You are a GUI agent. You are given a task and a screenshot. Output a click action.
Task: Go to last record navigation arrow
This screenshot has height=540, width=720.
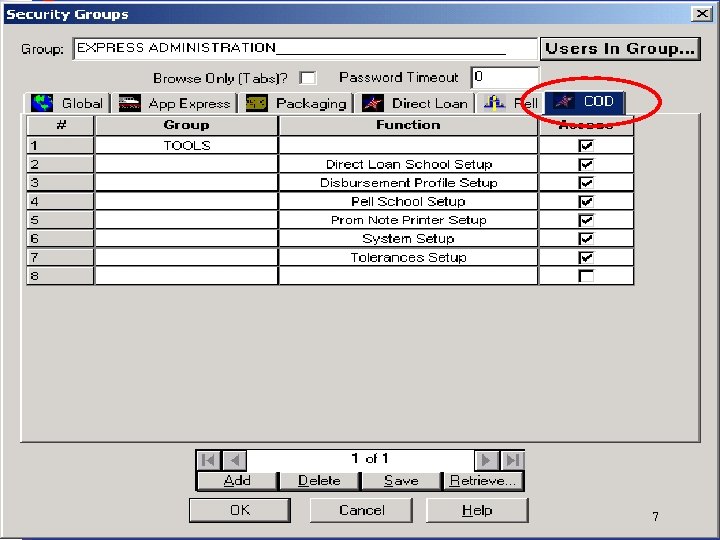pyautogui.click(x=512, y=460)
